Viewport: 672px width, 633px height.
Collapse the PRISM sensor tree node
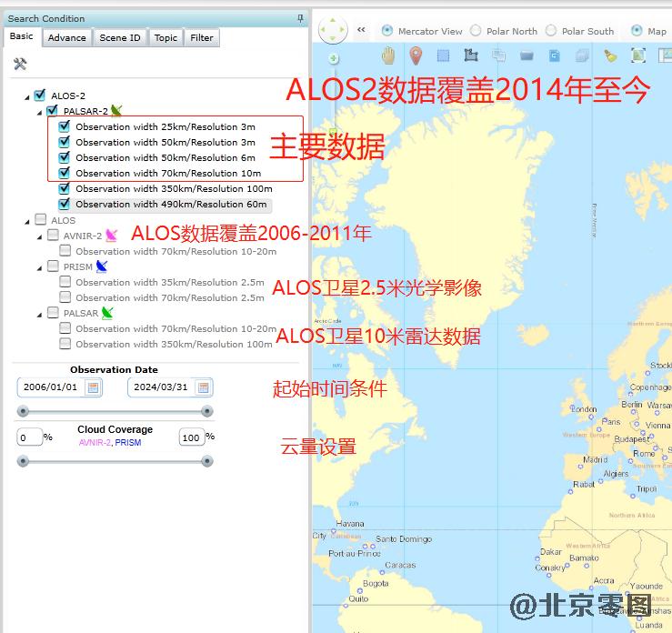point(40,267)
